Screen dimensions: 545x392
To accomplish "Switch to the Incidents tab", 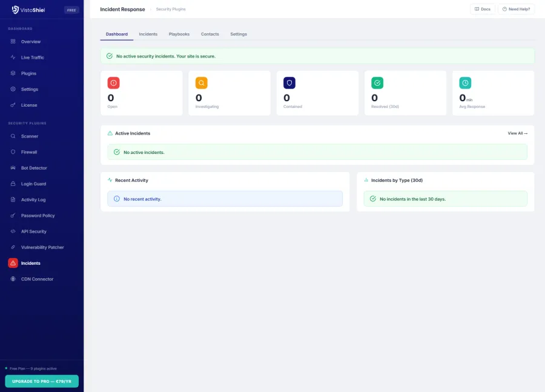I will click(148, 34).
